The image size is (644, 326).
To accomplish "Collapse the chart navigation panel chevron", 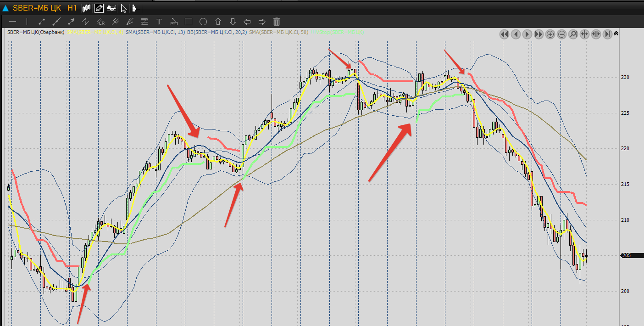I will (x=616, y=34).
